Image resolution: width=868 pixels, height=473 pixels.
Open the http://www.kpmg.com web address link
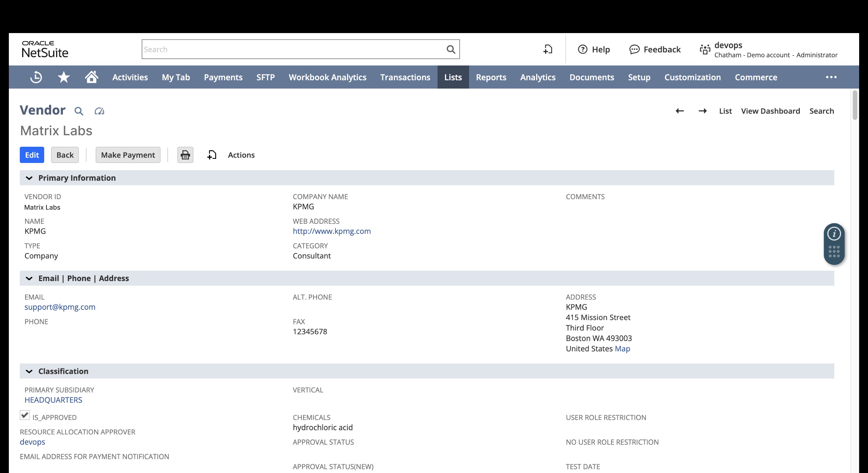tap(332, 231)
